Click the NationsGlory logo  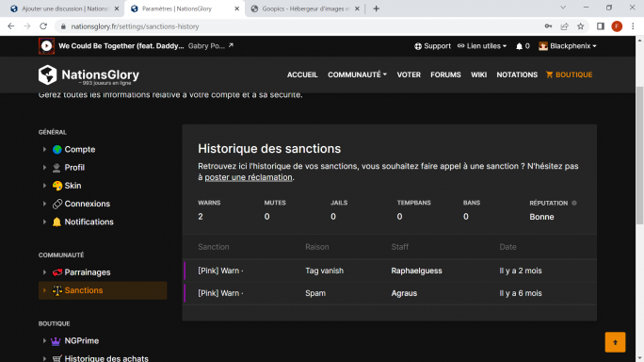click(89, 74)
